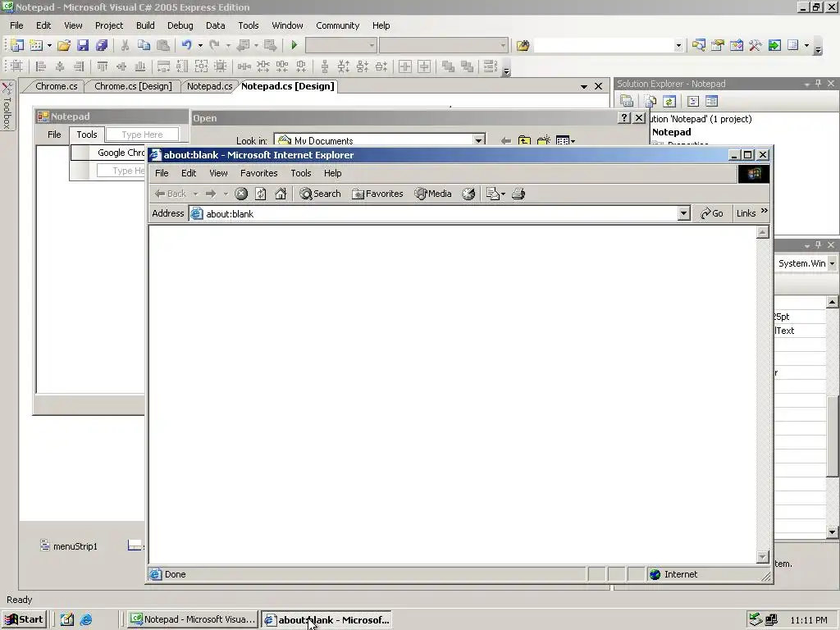The image size is (840, 630).
Task: Click Bring to Front layout icon
Action: click(449, 66)
